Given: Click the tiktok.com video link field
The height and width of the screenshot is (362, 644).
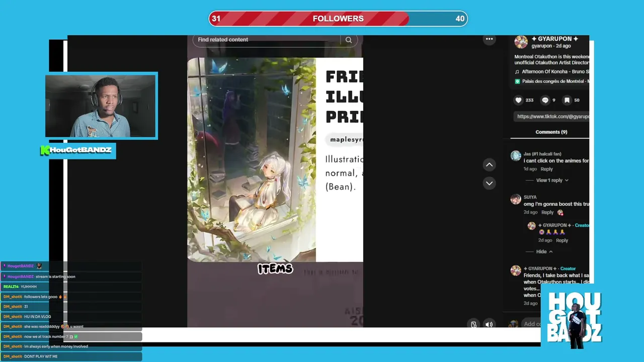Looking at the screenshot, I should tap(551, 117).
